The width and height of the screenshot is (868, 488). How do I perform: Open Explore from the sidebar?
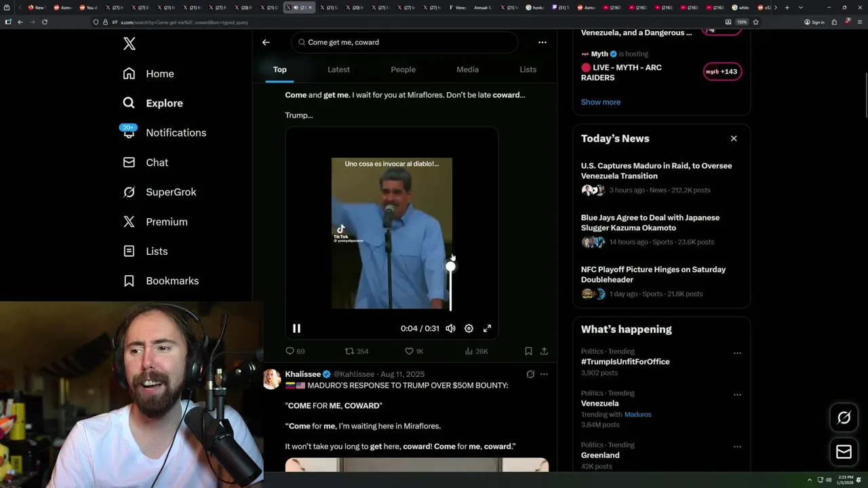pos(153,103)
